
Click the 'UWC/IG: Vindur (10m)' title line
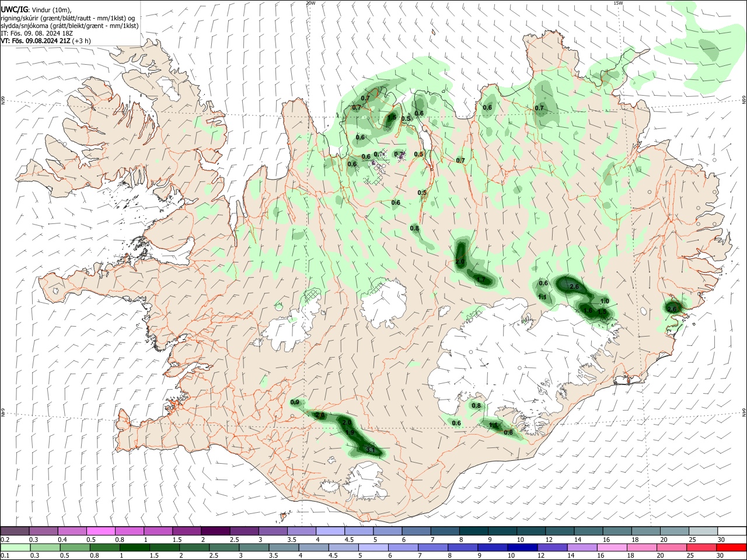[36, 9]
